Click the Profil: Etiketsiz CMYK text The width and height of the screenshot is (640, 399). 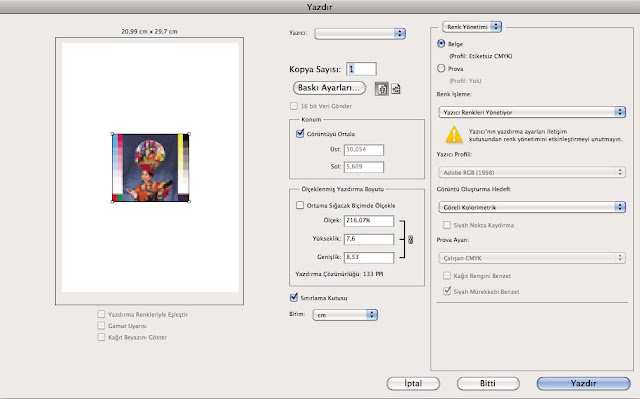click(480, 56)
